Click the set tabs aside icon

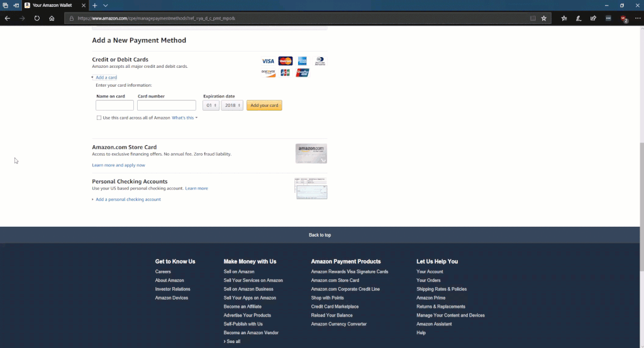point(16,5)
